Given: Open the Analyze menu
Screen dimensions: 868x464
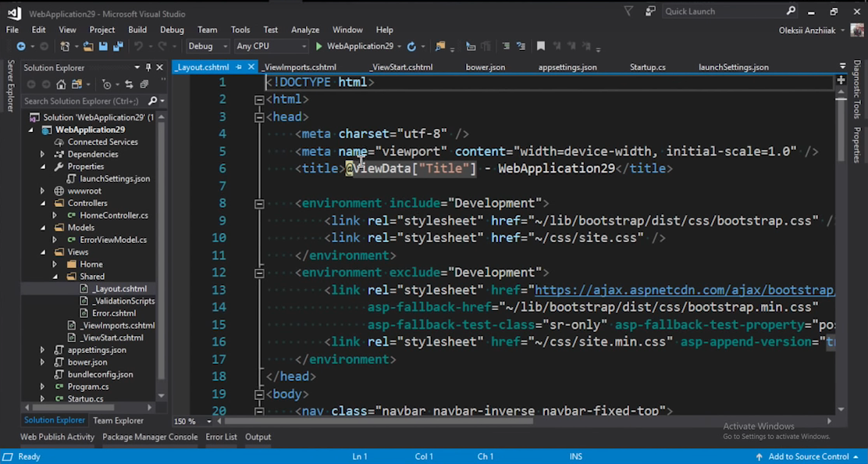Looking at the screenshot, I should click(x=305, y=30).
